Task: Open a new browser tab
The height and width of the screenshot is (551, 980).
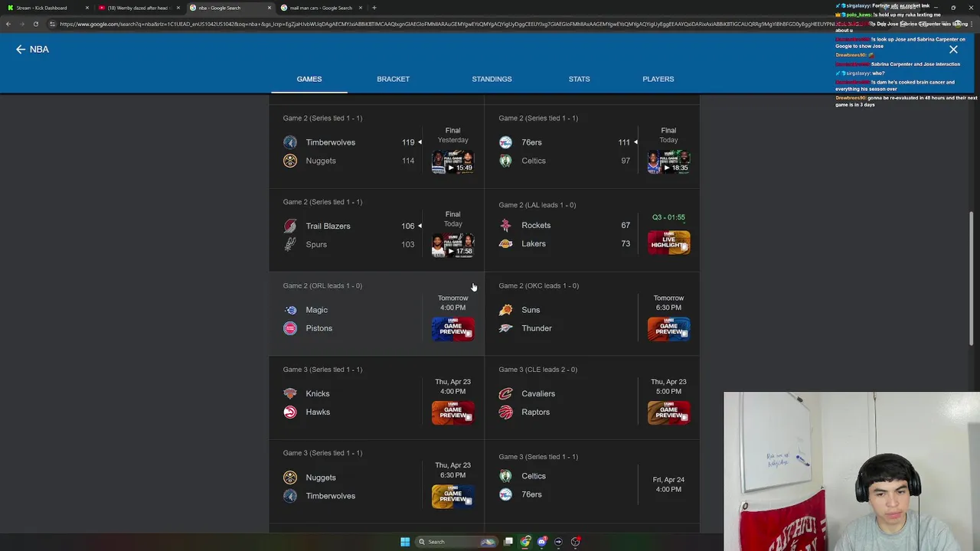Action: point(374,8)
